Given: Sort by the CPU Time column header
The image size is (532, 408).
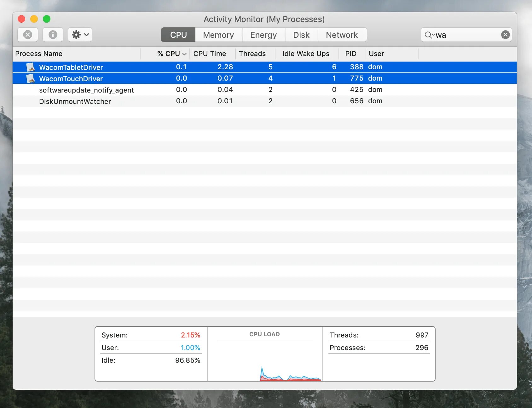Looking at the screenshot, I should click(212, 54).
